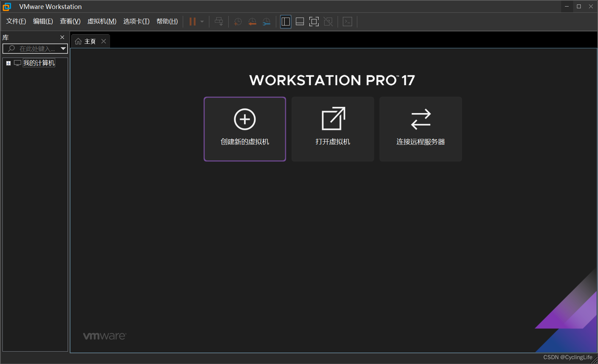Viewport: 598px width, 364px height.
Task: Open the 选项卡(T) menu
Action: click(x=137, y=21)
